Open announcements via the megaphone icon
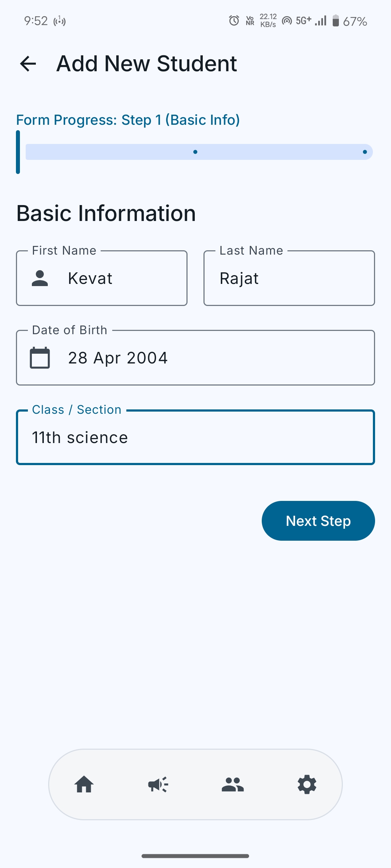Screen dimensions: 391x868 (158, 785)
